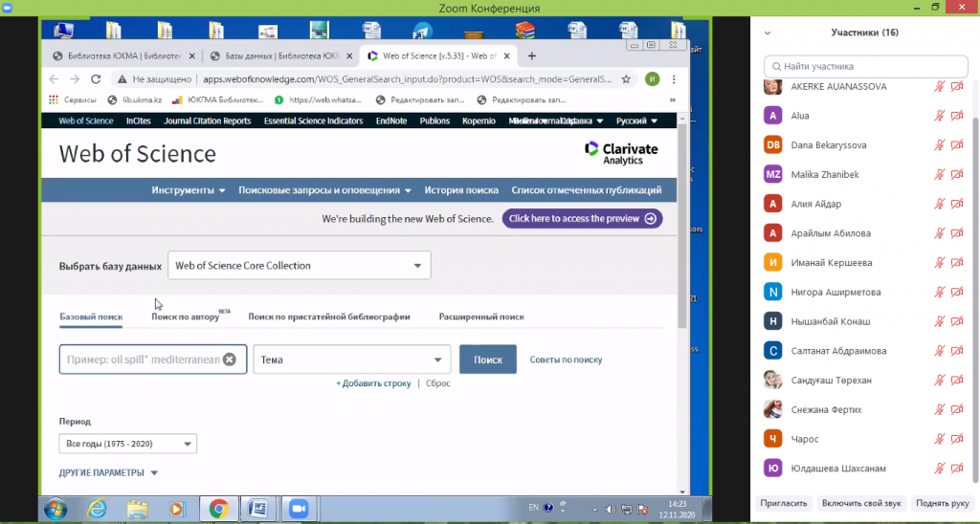Expand the Все годы (1975 - 2020) period dropdown
This screenshot has width=980, height=524.
[127, 444]
